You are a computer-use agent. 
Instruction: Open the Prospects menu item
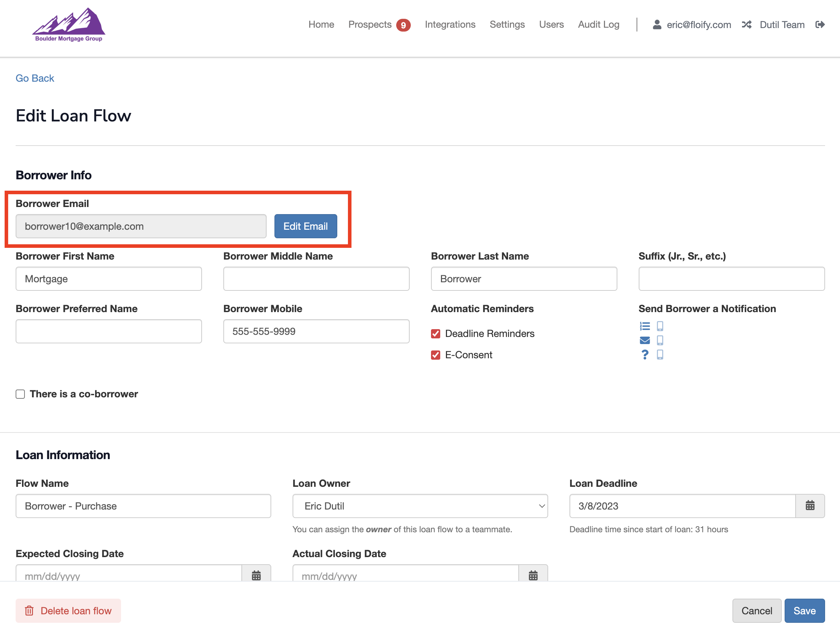[x=370, y=25]
